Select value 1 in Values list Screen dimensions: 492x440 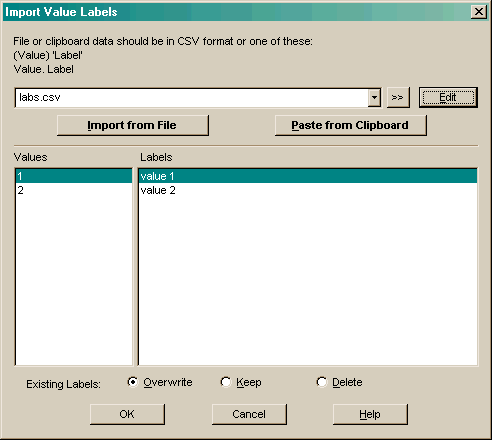[74, 176]
